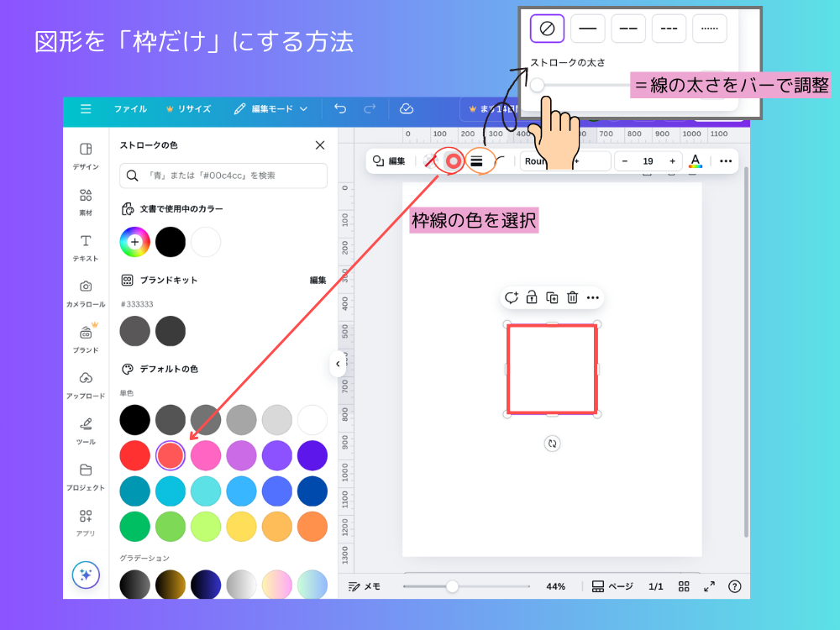Screen dimensions: 840x630
Task: Collapse the stroke color panel sidebar arrow
Action: pos(337,364)
